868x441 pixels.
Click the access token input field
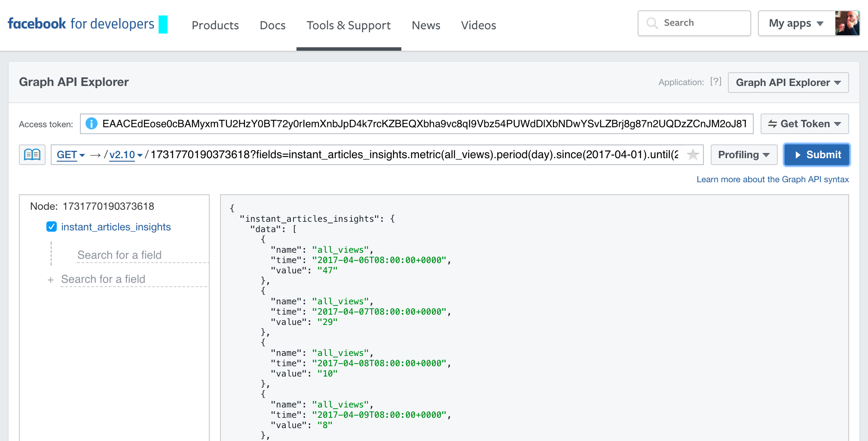[416, 124]
